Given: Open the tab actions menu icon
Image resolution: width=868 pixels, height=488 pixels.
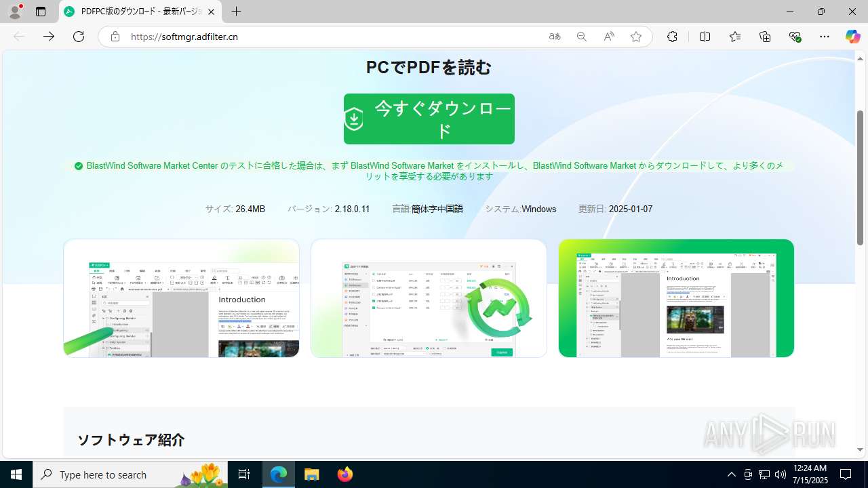Looking at the screenshot, I should 41,12.
